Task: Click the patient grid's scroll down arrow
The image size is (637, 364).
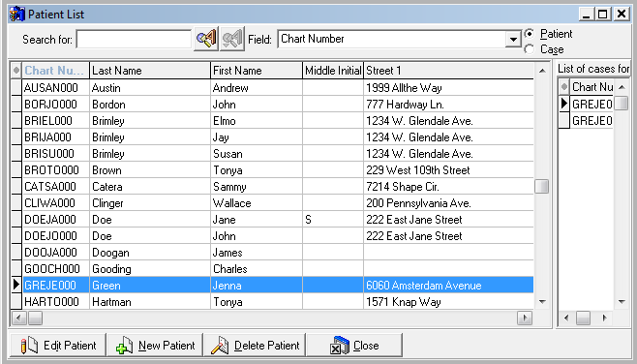Action: [x=542, y=302]
